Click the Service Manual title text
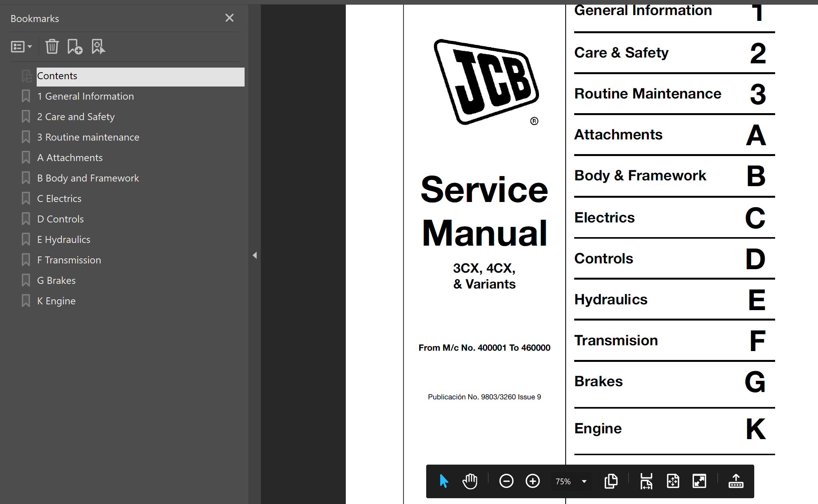The width and height of the screenshot is (818, 504). (484, 211)
